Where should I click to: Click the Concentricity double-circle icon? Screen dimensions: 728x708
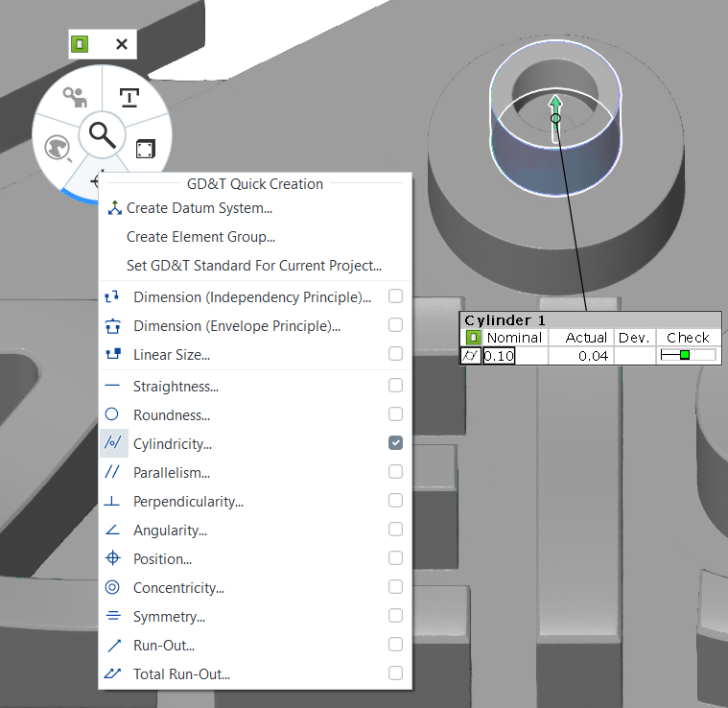pyautogui.click(x=112, y=587)
